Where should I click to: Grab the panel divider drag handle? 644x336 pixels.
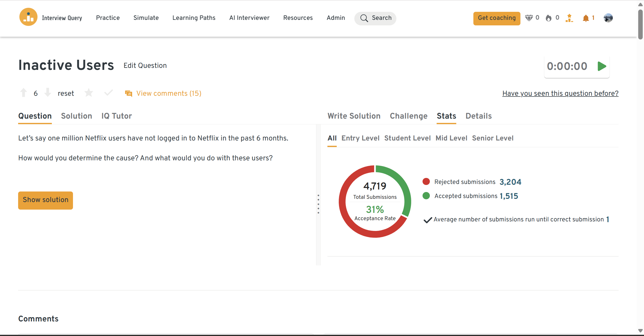point(318,204)
